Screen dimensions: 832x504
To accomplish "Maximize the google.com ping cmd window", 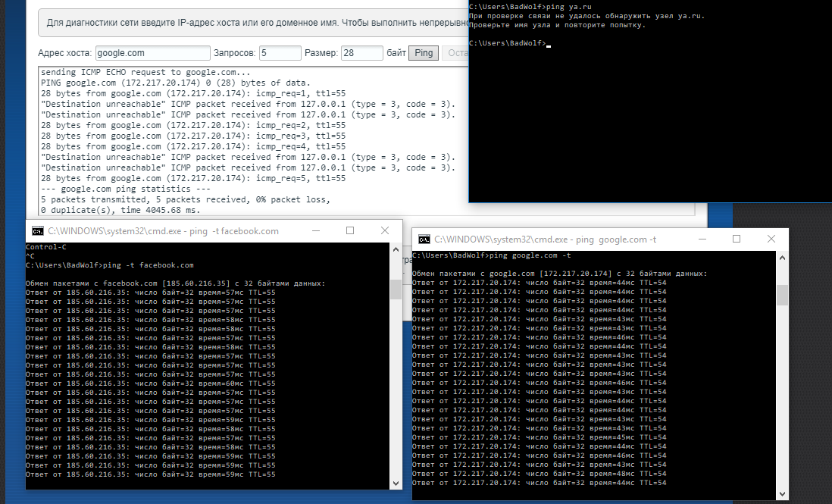I will click(737, 239).
